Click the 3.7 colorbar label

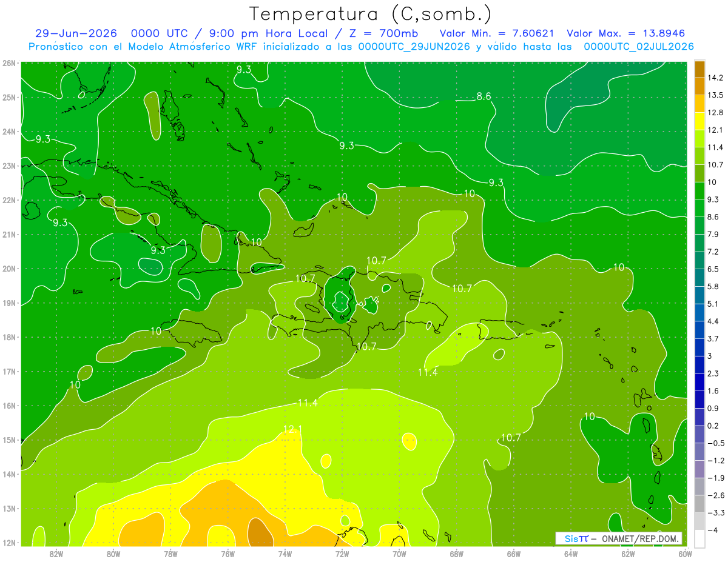713,338
